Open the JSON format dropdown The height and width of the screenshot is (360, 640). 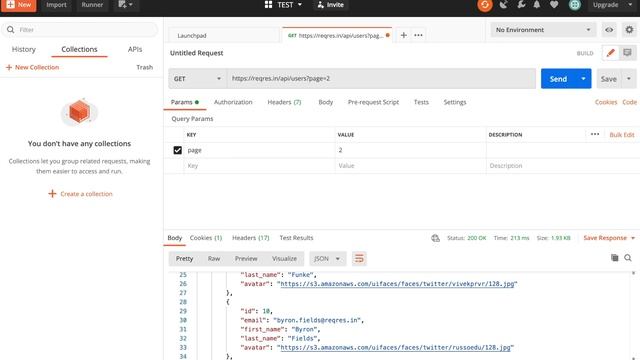327,258
